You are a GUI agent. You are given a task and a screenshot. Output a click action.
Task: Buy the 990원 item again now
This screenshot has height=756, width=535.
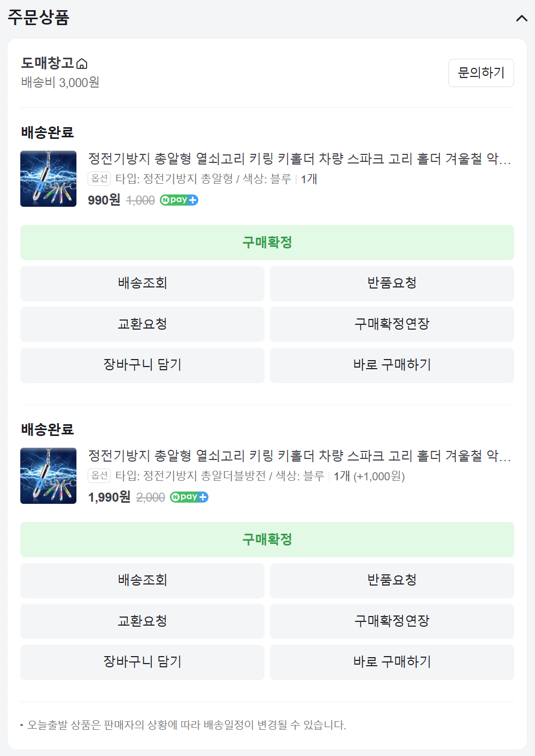coord(392,365)
